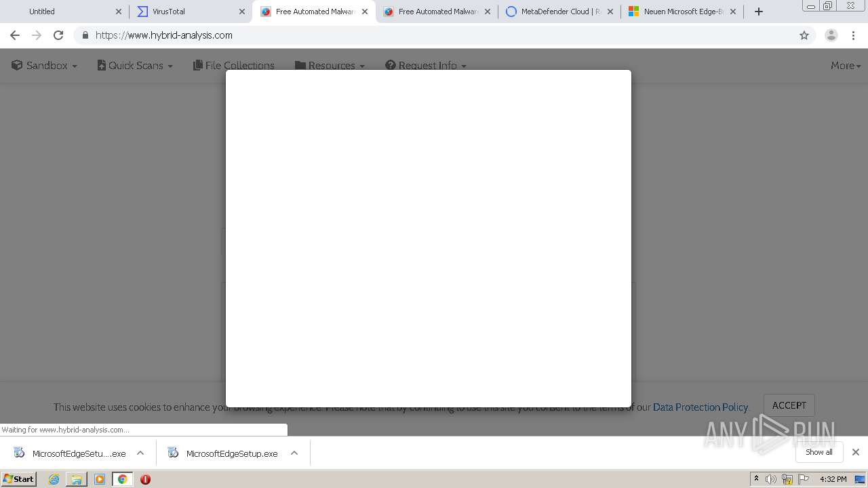Show all downloads
This screenshot has height=488, width=868.
tap(819, 452)
